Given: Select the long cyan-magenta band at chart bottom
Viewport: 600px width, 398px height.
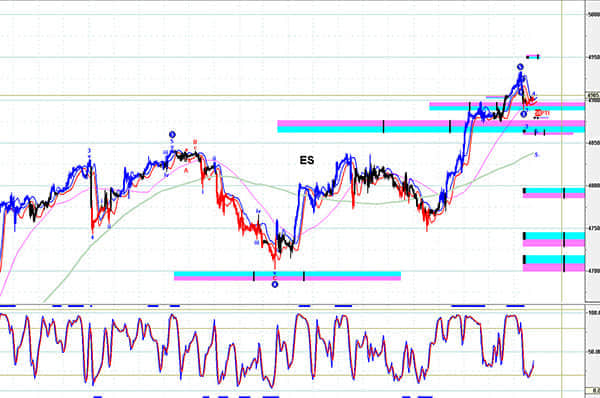Looking at the screenshot, I should coord(287,276).
